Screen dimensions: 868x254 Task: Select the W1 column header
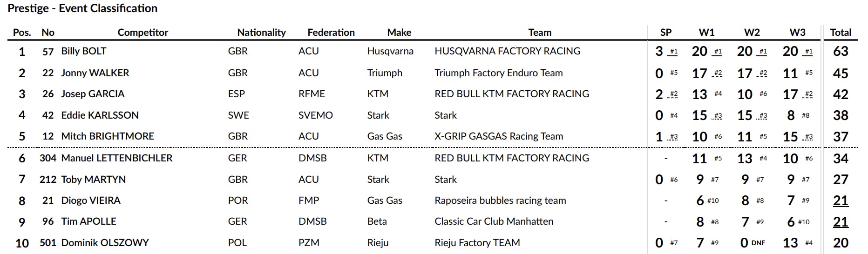706,33
